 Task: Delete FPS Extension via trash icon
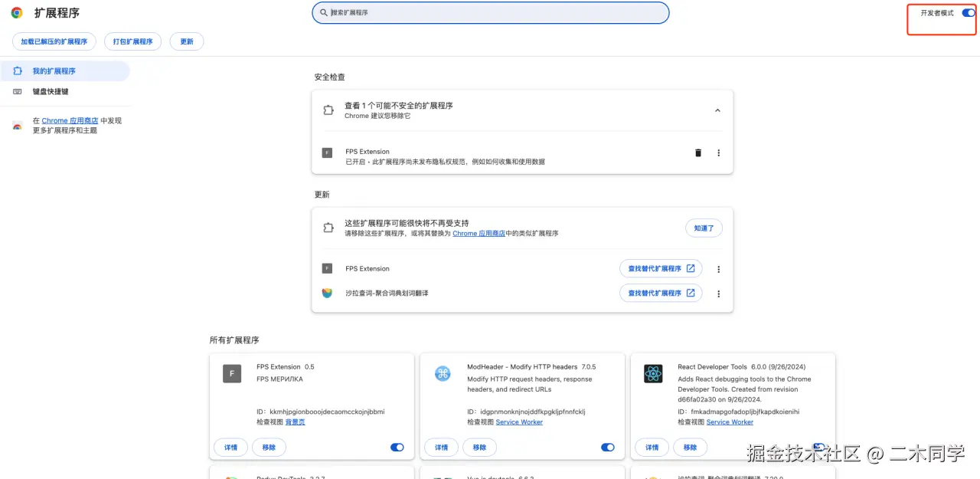point(697,153)
